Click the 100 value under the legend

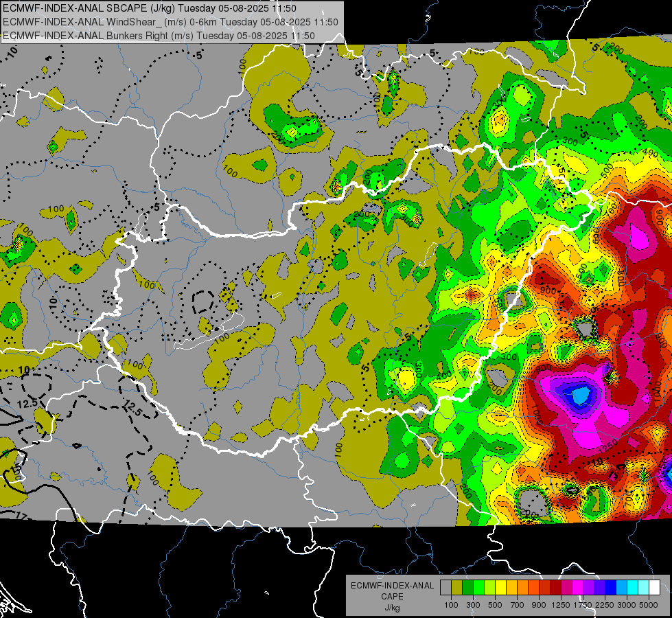(451, 605)
